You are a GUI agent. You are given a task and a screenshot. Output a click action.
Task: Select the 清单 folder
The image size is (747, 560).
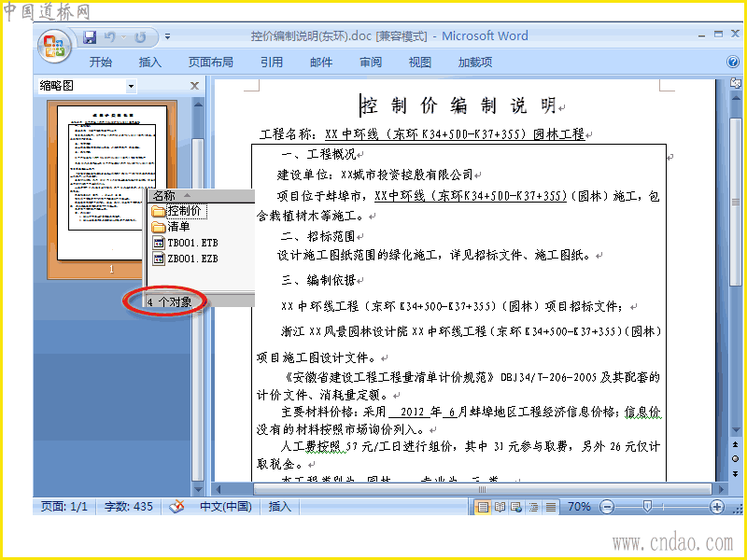pyautogui.click(x=171, y=227)
